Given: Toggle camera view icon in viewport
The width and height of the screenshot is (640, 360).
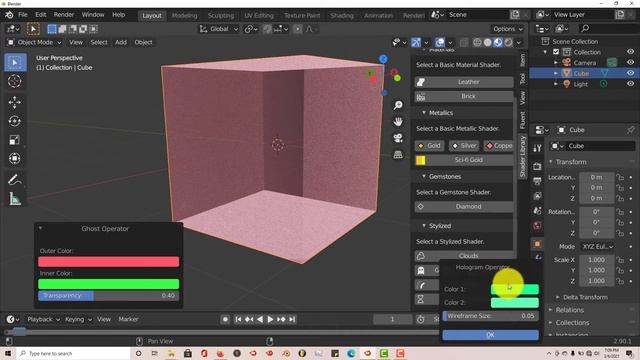Looking at the screenshot, I should click(398, 138).
